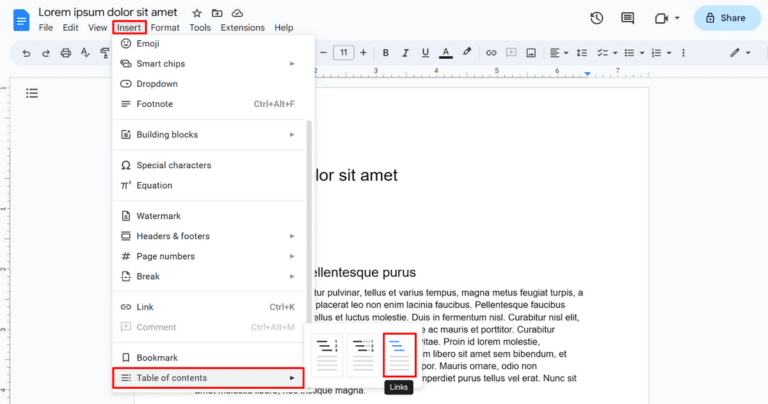Move document with folder icon

[217, 13]
